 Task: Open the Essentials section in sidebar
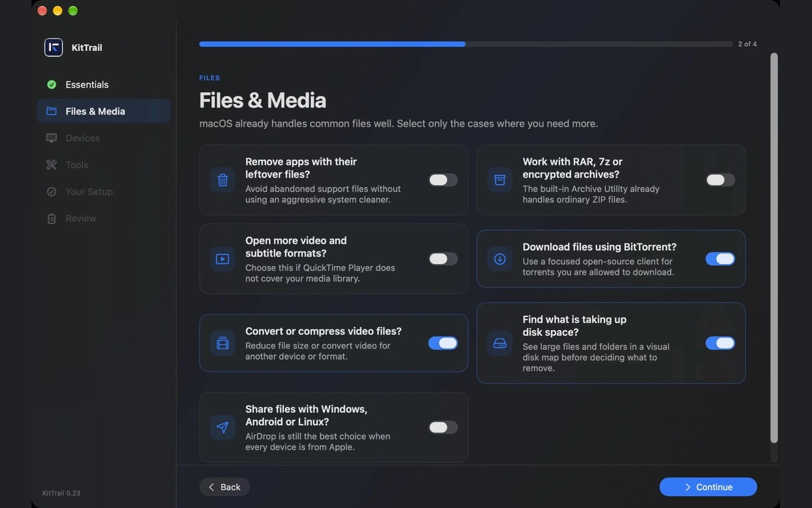(104, 85)
